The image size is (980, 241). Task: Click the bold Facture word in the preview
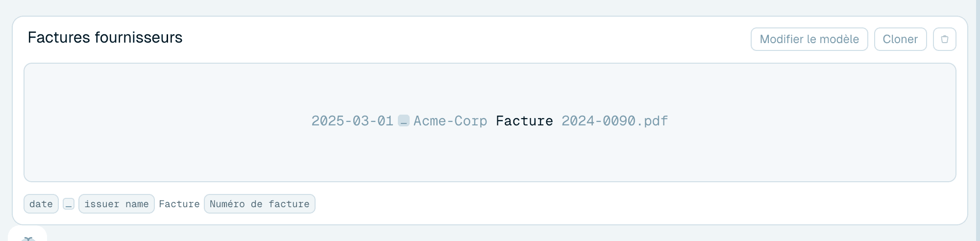(524, 120)
